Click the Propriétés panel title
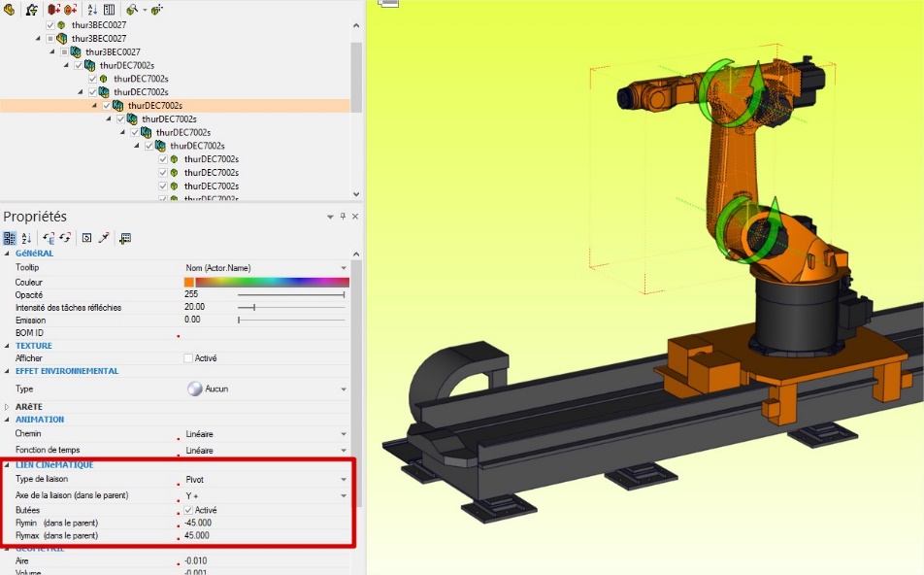This screenshot has height=575, width=924. 35,217
